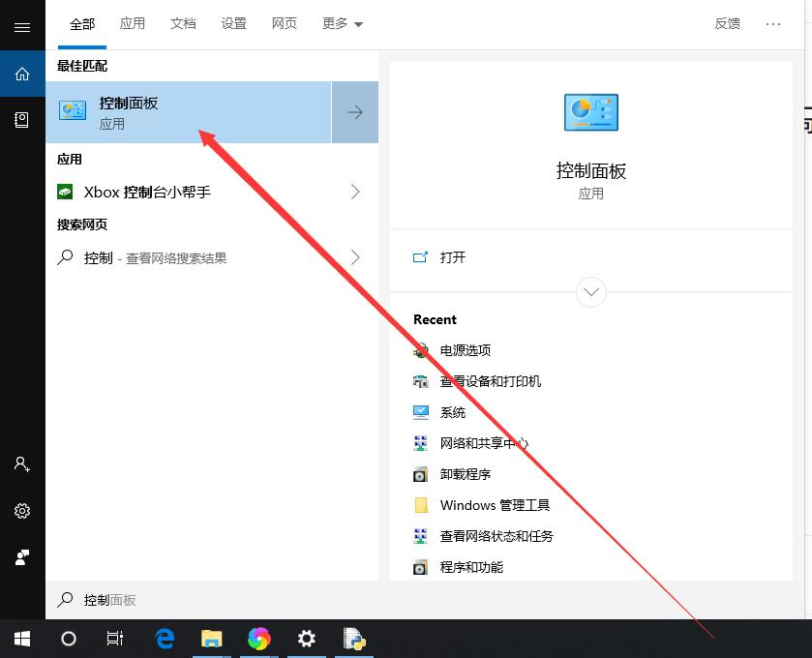Click 打开 to launch 控制面板
This screenshot has width=812, height=658.
click(x=452, y=257)
